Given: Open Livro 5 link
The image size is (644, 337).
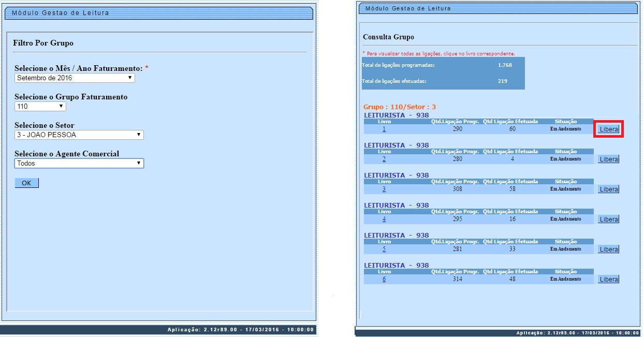Looking at the screenshot, I should coord(384,249).
